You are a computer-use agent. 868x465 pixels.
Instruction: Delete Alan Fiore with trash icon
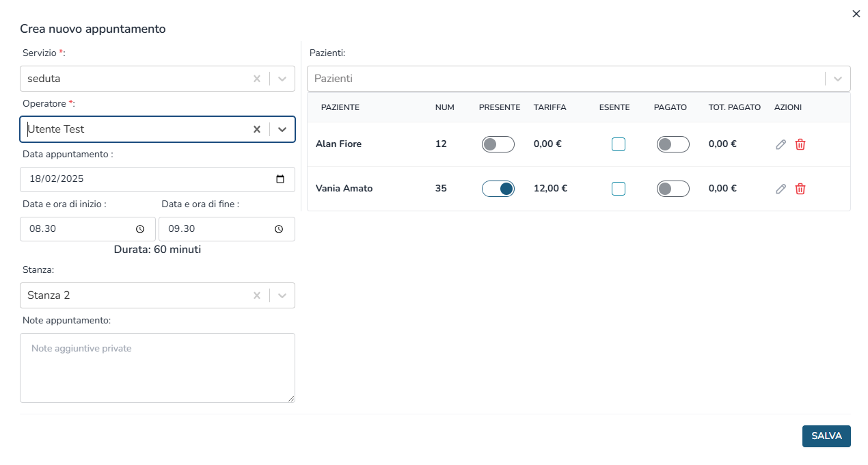click(800, 144)
